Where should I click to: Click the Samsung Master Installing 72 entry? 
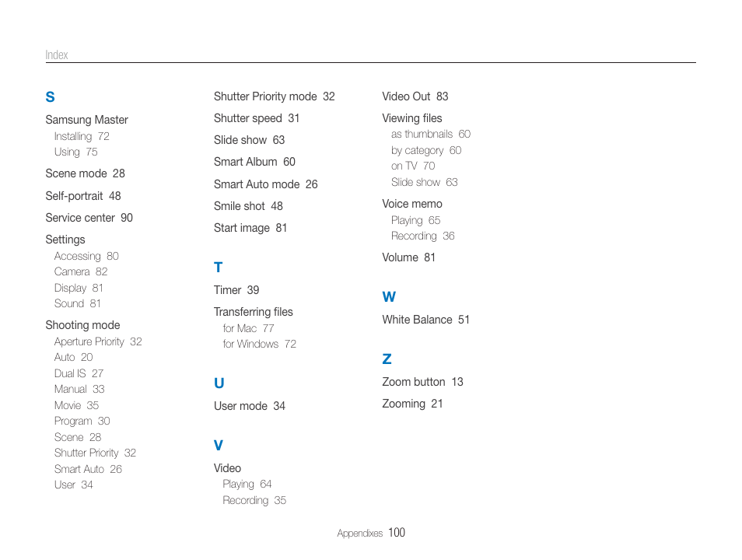pyautogui.click(x=82, y=136)
